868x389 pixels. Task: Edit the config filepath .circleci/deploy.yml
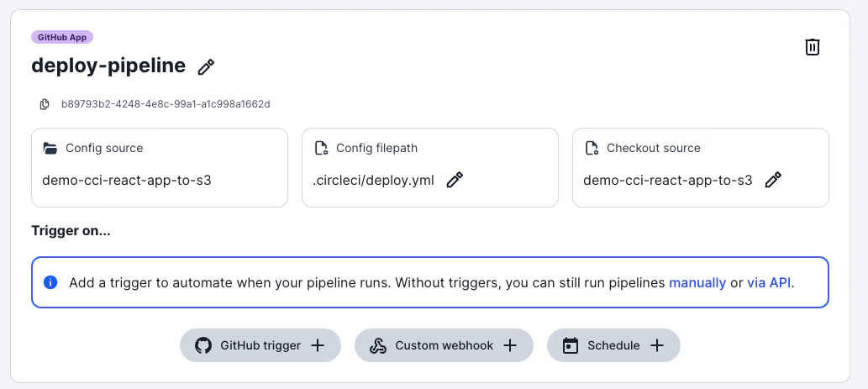click(455, 180)
